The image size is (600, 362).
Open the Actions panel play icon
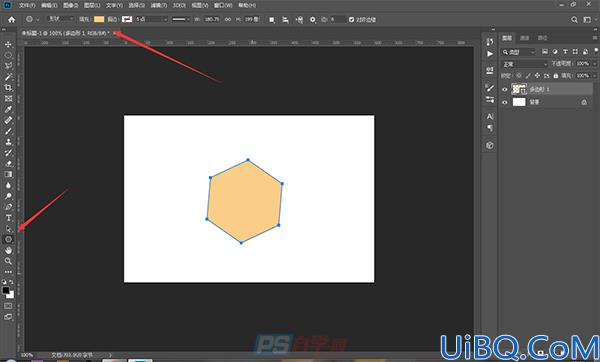pyautogui.click(x=490, y=54)
